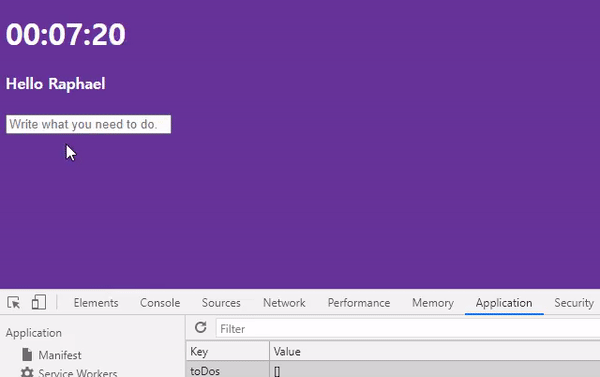Switch to the Performance tab
Viewport: 600px width, 377px height.
359,303
